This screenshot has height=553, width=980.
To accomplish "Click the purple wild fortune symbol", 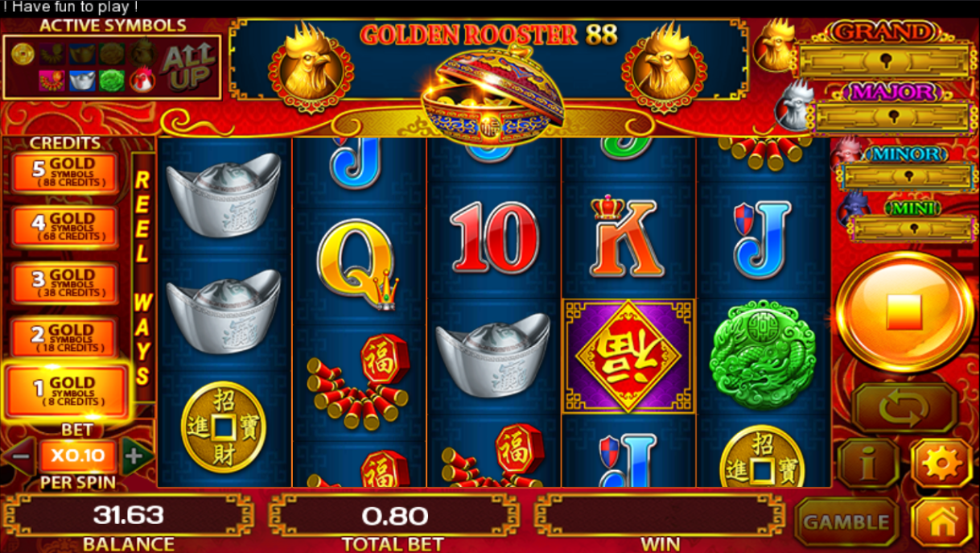I will tap(628, 355).
